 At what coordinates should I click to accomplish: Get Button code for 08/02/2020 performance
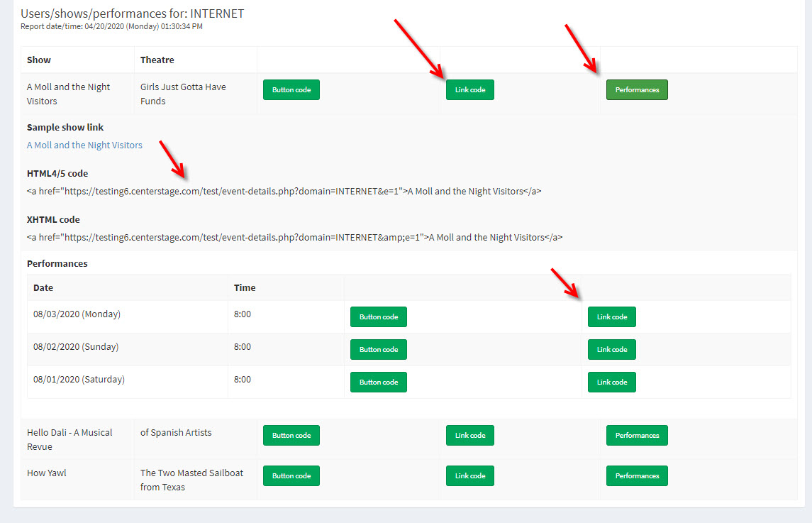click(x=379, y=349)
